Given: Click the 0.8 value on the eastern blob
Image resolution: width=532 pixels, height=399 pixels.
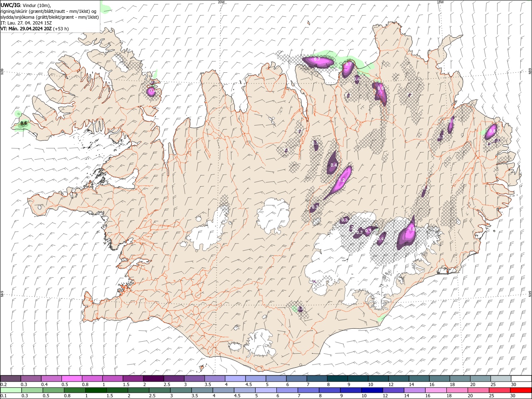Looking at the screenshot, I should coord(492,131).
